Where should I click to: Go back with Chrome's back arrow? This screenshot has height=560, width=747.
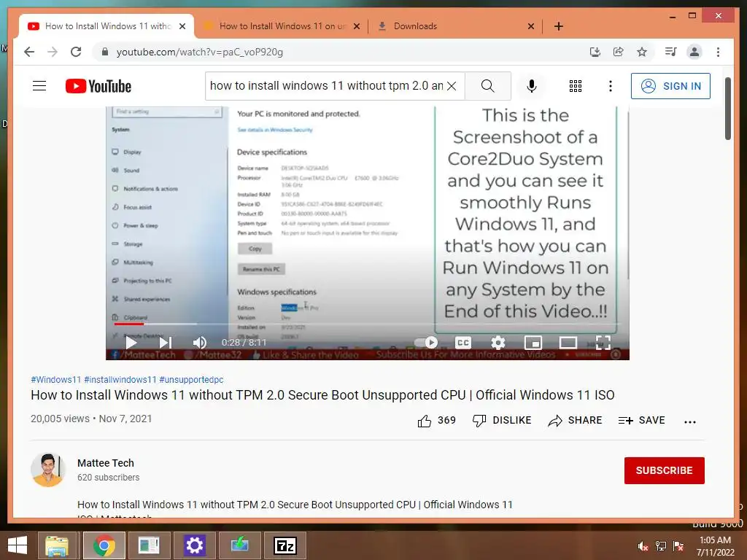[29, 52]
